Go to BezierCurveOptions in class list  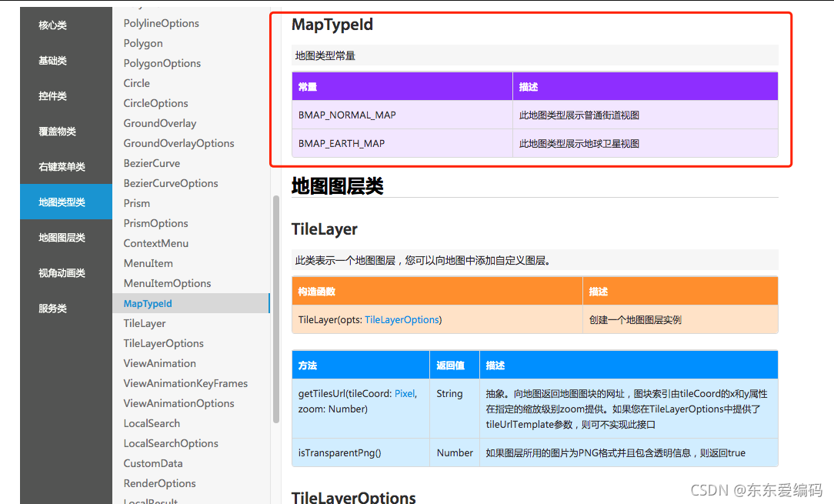(x=171, y=183)
